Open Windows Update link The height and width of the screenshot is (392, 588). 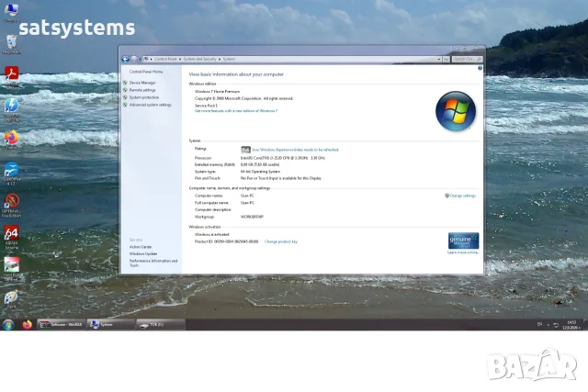(x=143, y=253)
